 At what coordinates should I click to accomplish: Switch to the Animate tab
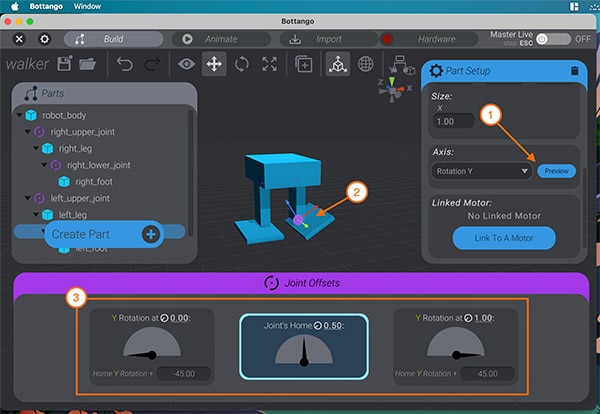[x=216, y=39]
